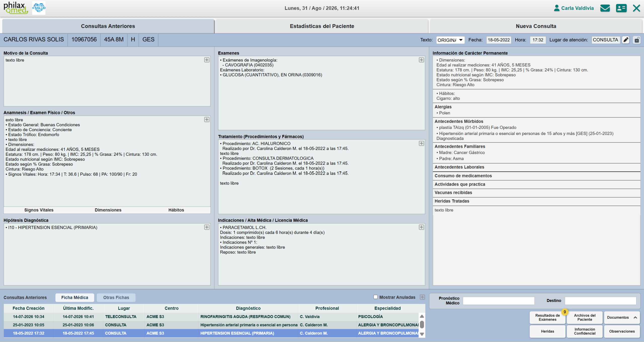Click the Observaciones button
The height and width of the screenshot is (342, 644).
pyautogui.click(x=622, y=331)
